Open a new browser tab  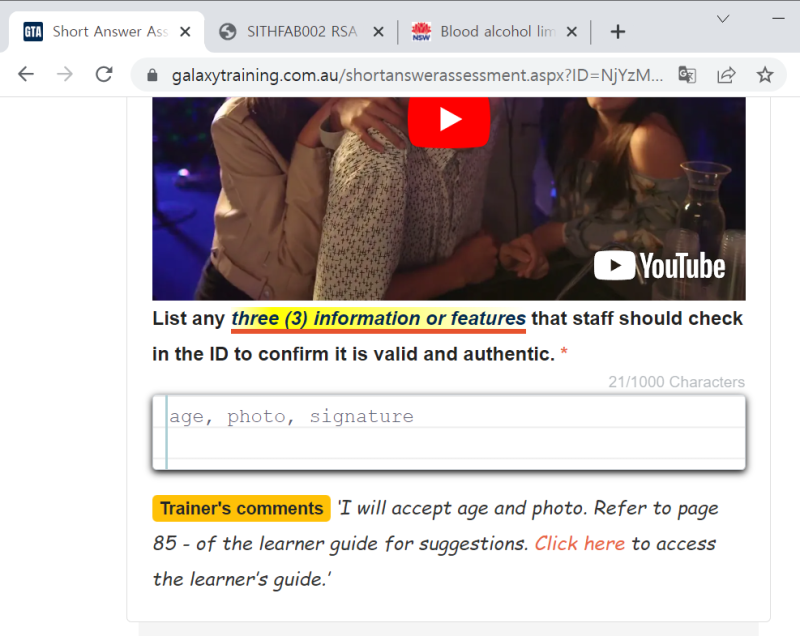tap(617, 32)
